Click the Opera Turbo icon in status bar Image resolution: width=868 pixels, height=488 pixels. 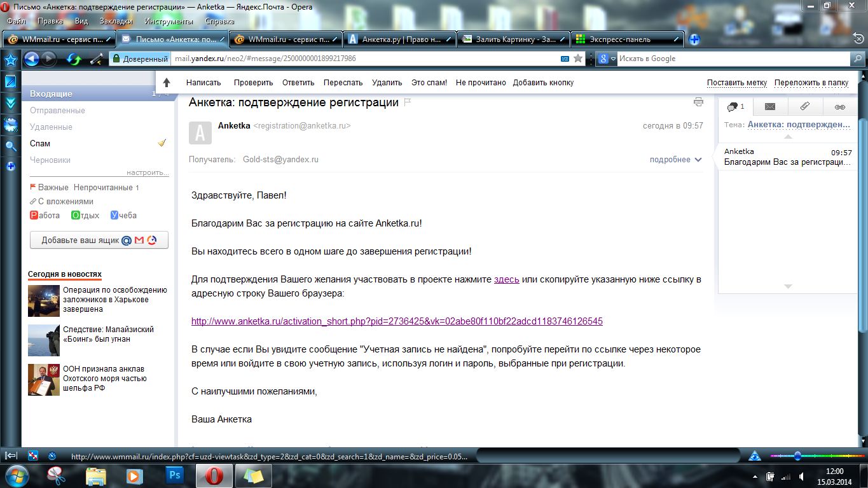[52, 456]
